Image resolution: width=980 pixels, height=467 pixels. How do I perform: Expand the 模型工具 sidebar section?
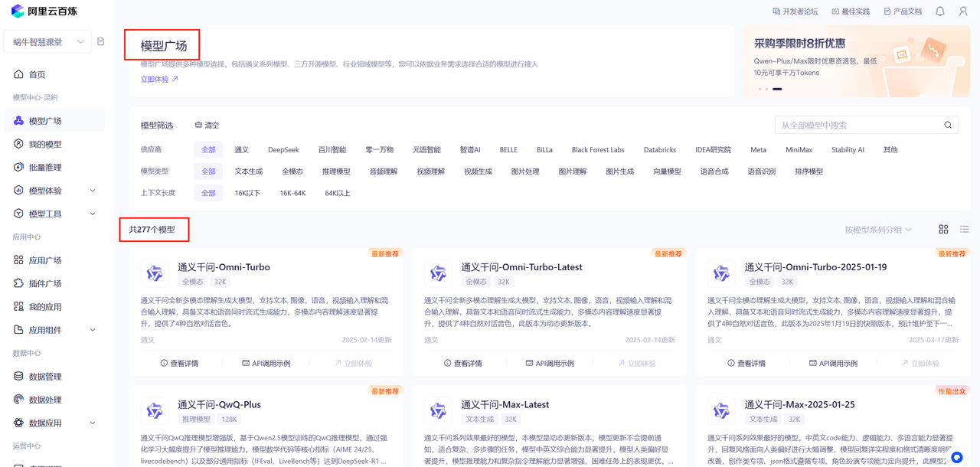click(93, 214)
